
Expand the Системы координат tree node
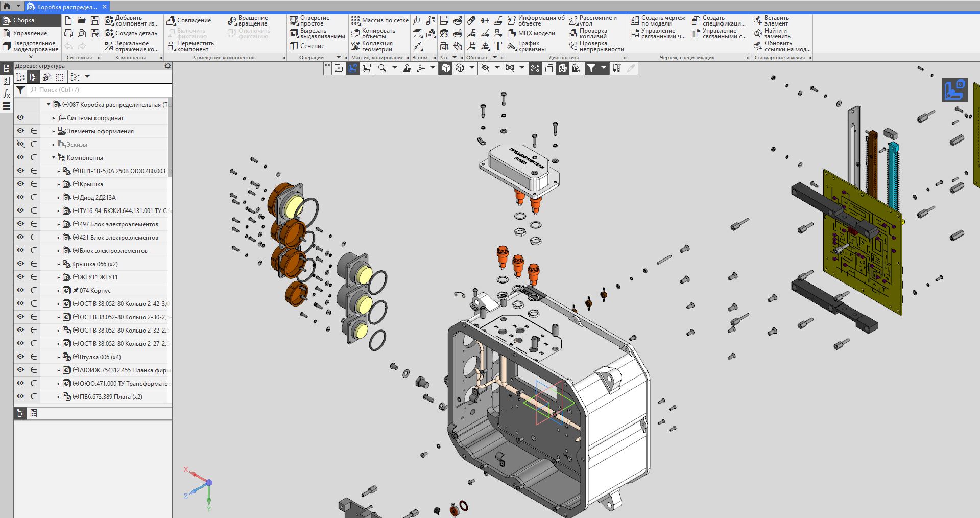pos(54,118)
